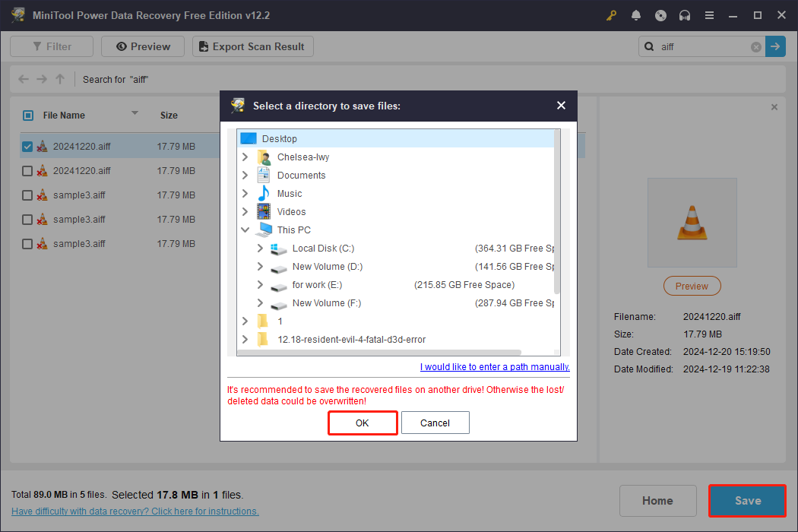Open the headset support icon
The image size is (798, 532).
pos(685,15)
